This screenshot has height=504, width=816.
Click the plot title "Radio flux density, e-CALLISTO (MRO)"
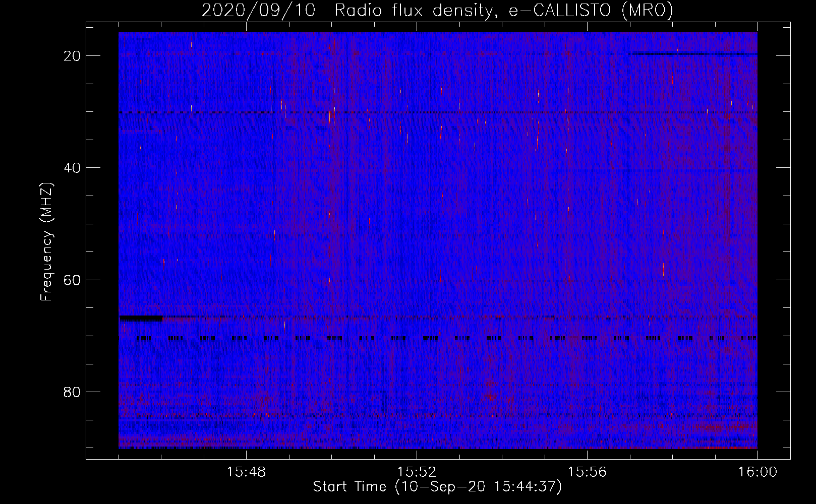[x=503, y=10]
